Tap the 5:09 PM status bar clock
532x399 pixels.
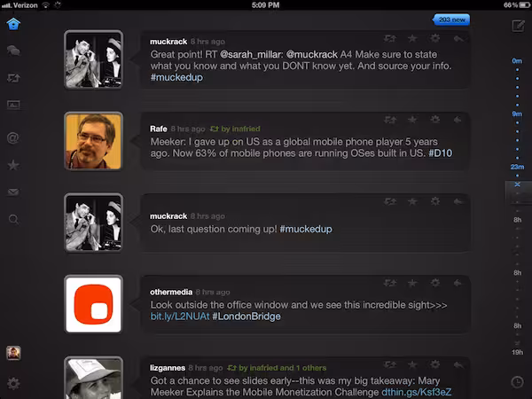266,5
